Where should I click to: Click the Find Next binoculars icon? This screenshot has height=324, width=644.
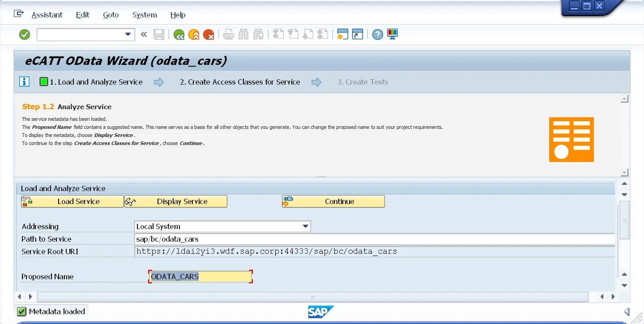[x=258, y=34]
